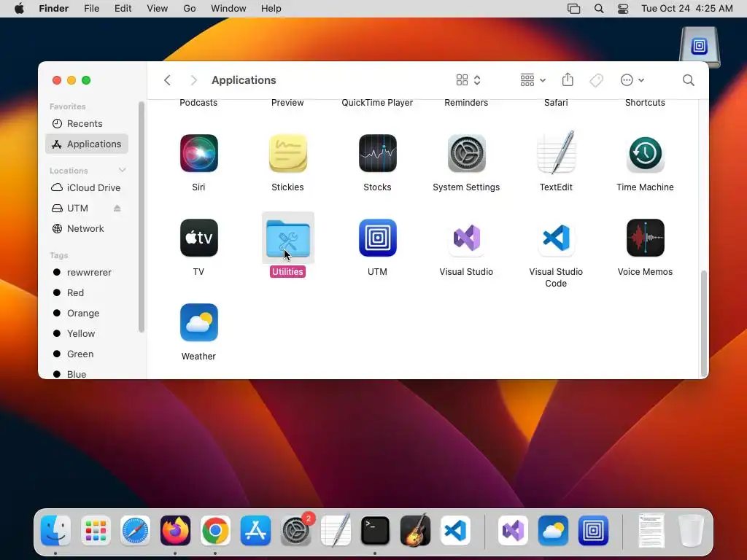Open the Go menu
The height and width of the screenshot is (560, 747).
pos(190,9)
